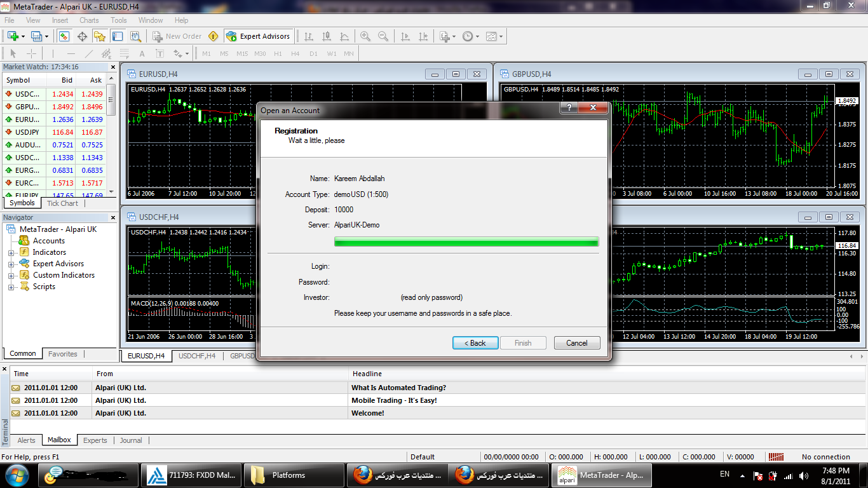Select the Cursor arrow tool
This screenshot has width=868, height=488.
(14, 53)
